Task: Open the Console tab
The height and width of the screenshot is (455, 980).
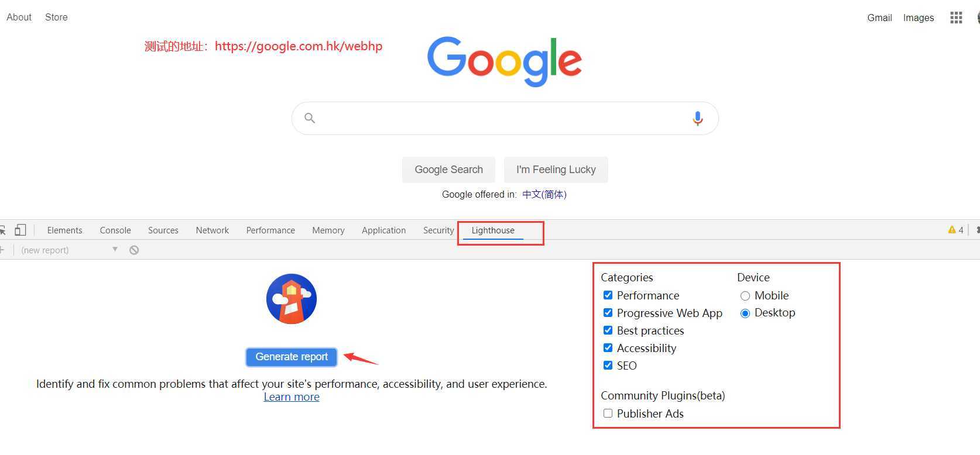Action: tap(115, 230)
